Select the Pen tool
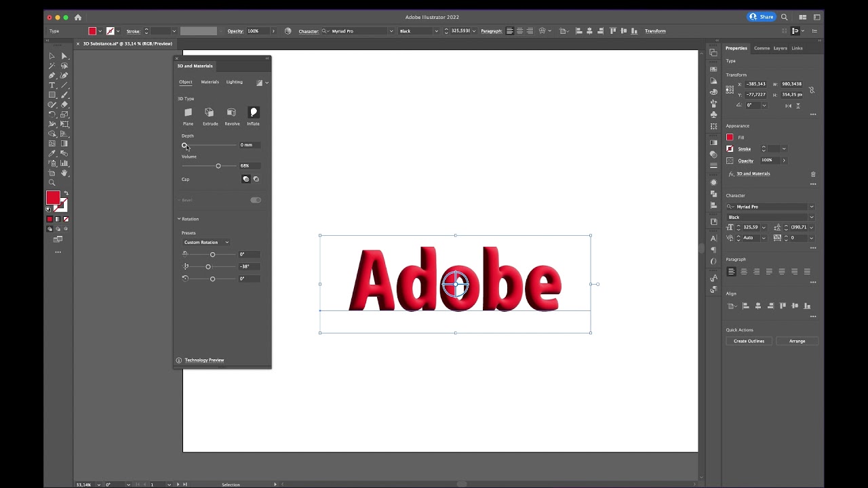This screenshot has width=868, height=488. (x=52, y=75)
